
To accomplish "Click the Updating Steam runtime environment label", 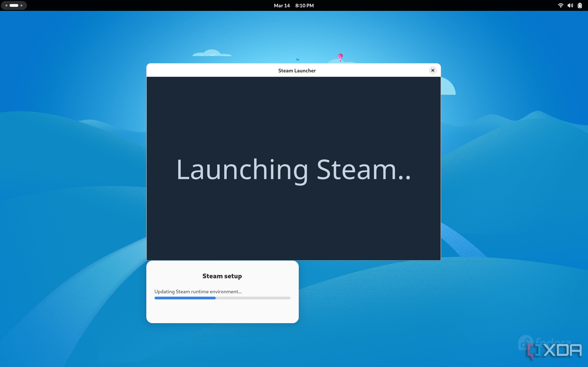I will (198, 292).
